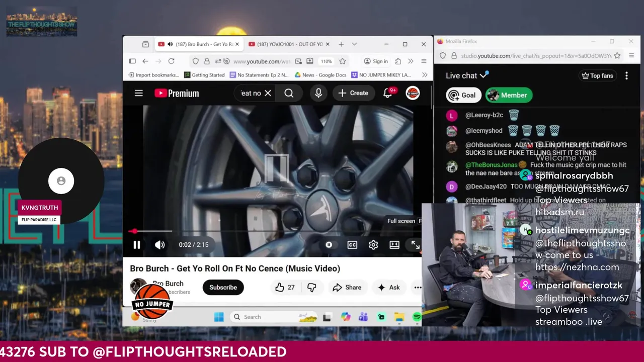Toggle the Firefox sidebar button
This screenshot has height=362, width=644.
point(132,61)
